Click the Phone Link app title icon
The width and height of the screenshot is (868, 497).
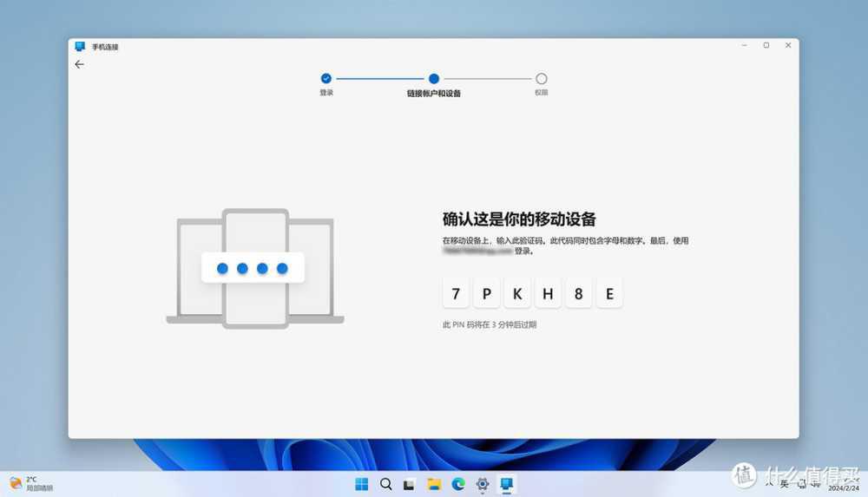80,46
